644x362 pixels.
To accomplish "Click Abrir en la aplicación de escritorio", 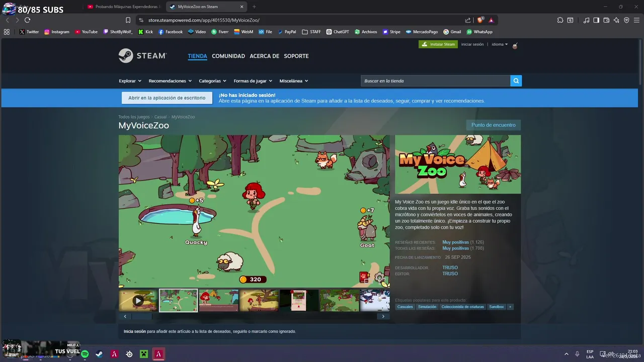I will [167, 98].
